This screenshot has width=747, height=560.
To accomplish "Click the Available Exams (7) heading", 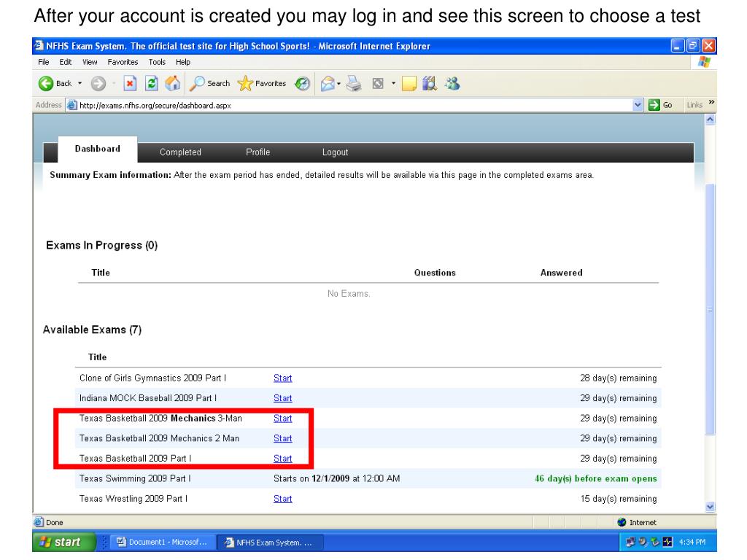I will pos(92,330).
